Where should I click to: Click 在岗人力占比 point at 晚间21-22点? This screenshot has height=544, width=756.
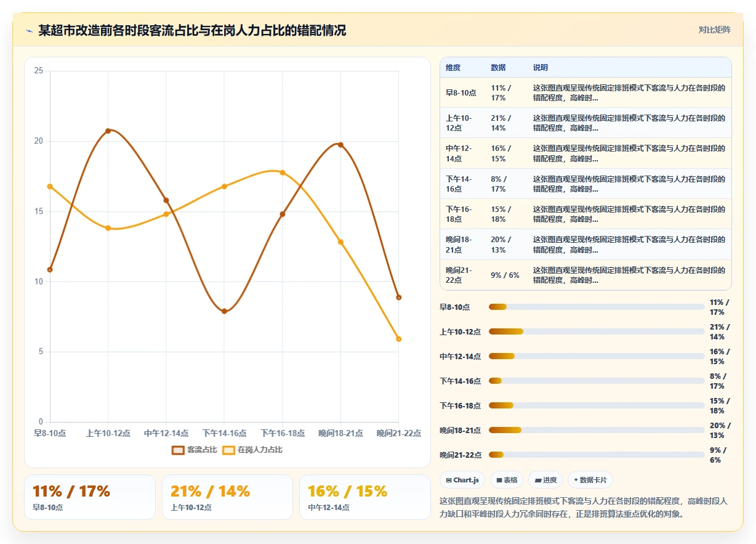[x=399, y=339]
